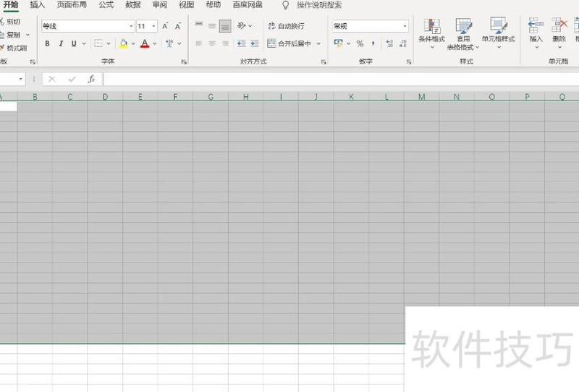The image size is (579, 392).
Task: Align text to vertical middle
Action: [x=212, y=25]
